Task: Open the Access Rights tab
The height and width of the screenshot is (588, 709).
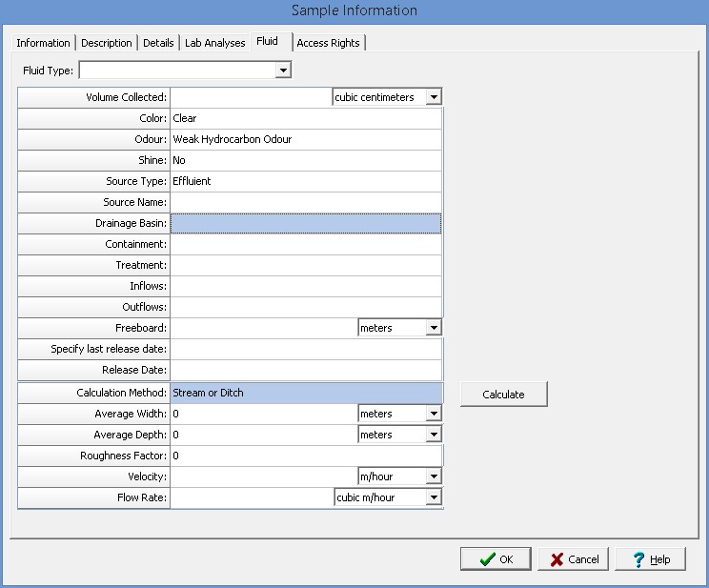Action: pyautogui.click(x=328, y=43)
